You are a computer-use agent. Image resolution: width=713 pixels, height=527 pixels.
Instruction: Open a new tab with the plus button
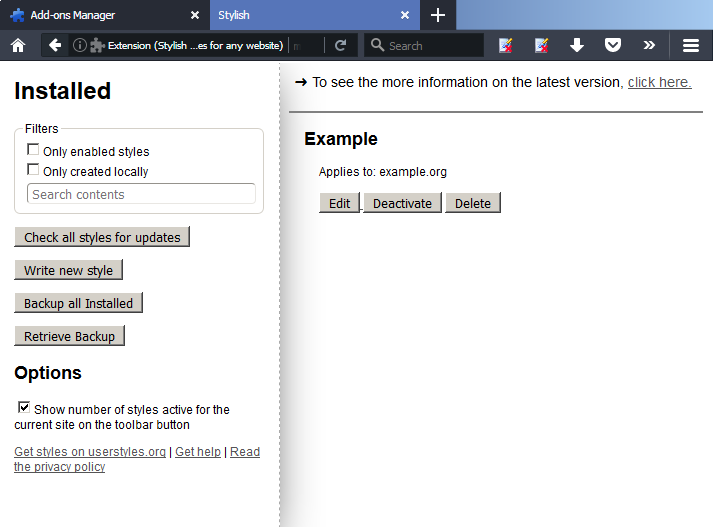click(437, 15)
